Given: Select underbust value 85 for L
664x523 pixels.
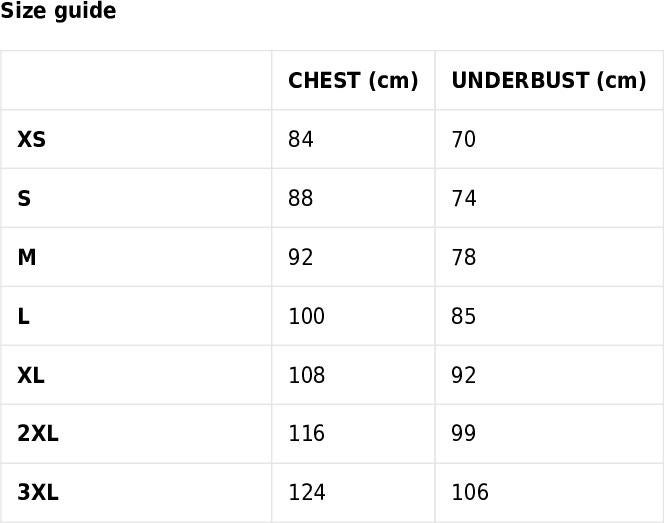Looking at the screenshot, I should pyautogui.click(x=464, y=316).
